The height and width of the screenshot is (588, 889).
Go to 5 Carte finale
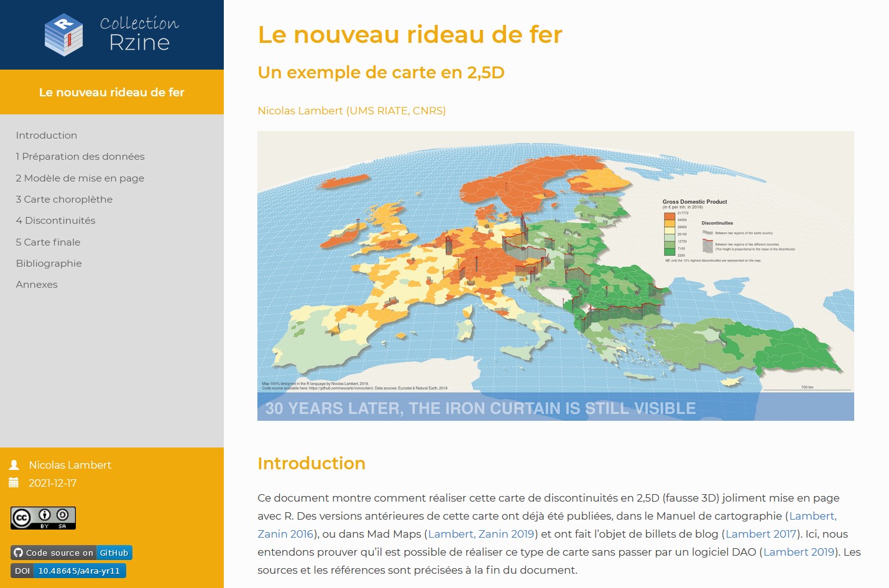(48, 242)
